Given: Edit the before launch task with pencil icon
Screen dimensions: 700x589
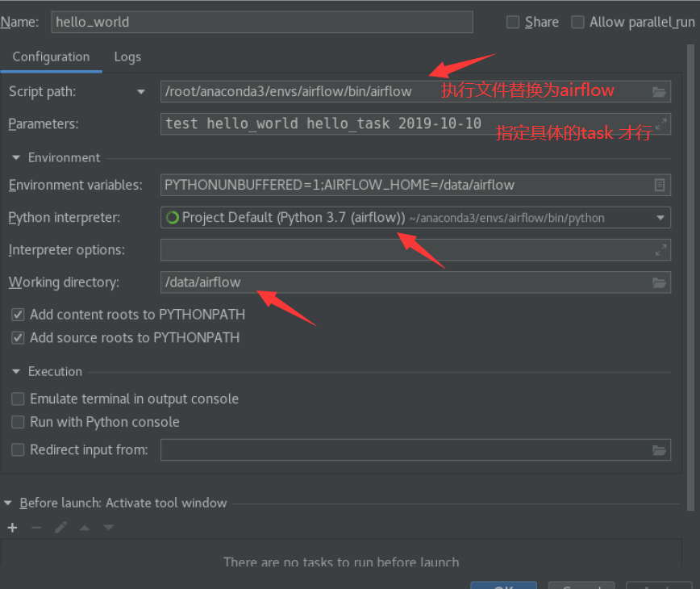Looking at the screenshot, I should click(x=60, y=528).
